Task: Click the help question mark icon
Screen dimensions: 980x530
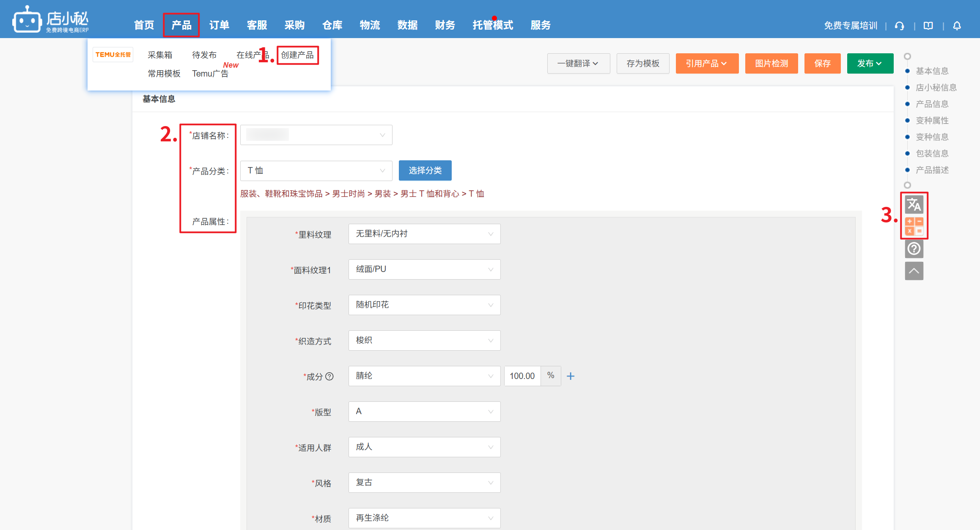Action: (x=914, y=249)
